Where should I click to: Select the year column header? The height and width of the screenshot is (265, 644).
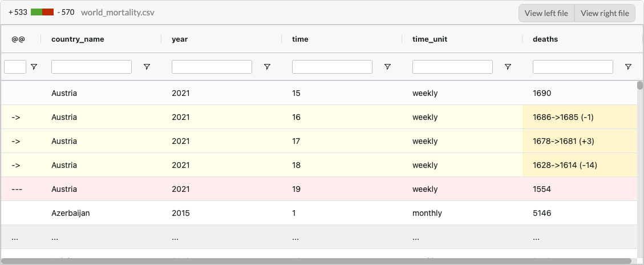pyautogui.click(x=180, y=39)
